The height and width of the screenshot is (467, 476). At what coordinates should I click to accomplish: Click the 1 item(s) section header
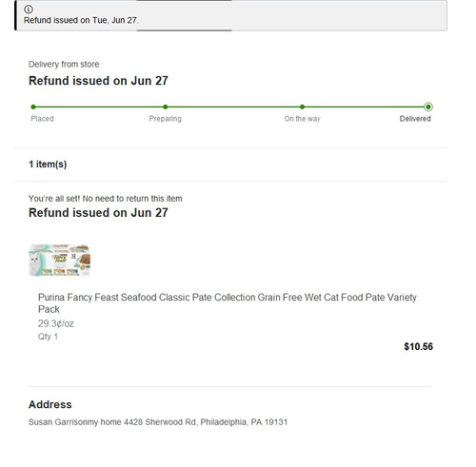48,165
